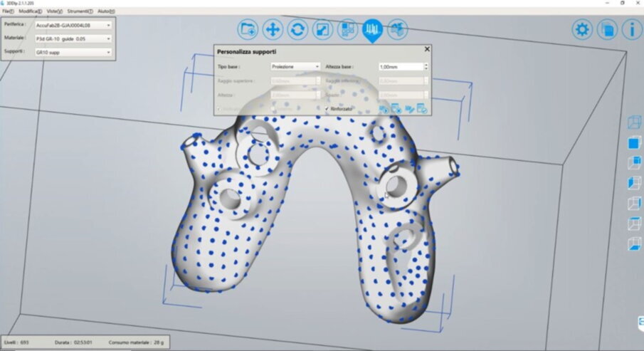Close the Personalizza supporti panel
Image resolution: width=644 pixels, height=351 pixels.
[427, 49]
